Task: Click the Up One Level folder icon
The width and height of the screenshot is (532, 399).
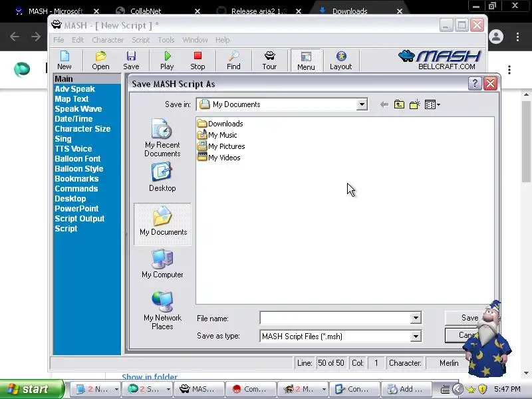Action: point(400,104)
